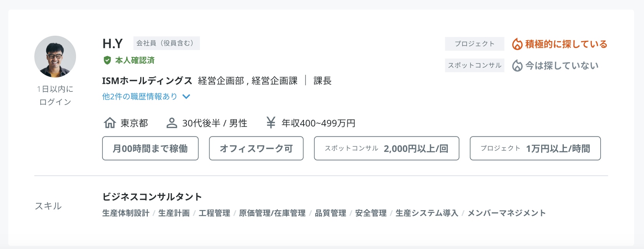Click the スポットコンサル 2,000円以上/回 tag
This screenshot has width=644, height=249.
coord(386,148)
